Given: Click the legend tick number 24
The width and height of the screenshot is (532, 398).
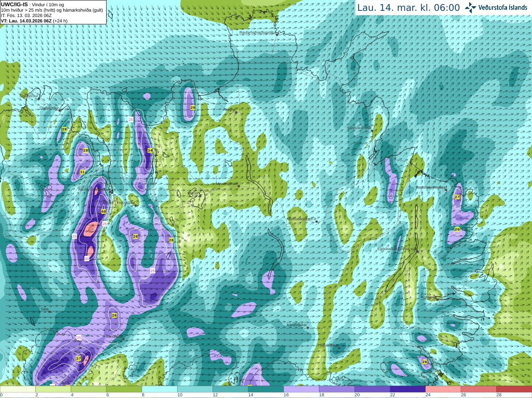Looking at the screenshot, I should click(428, 395).
